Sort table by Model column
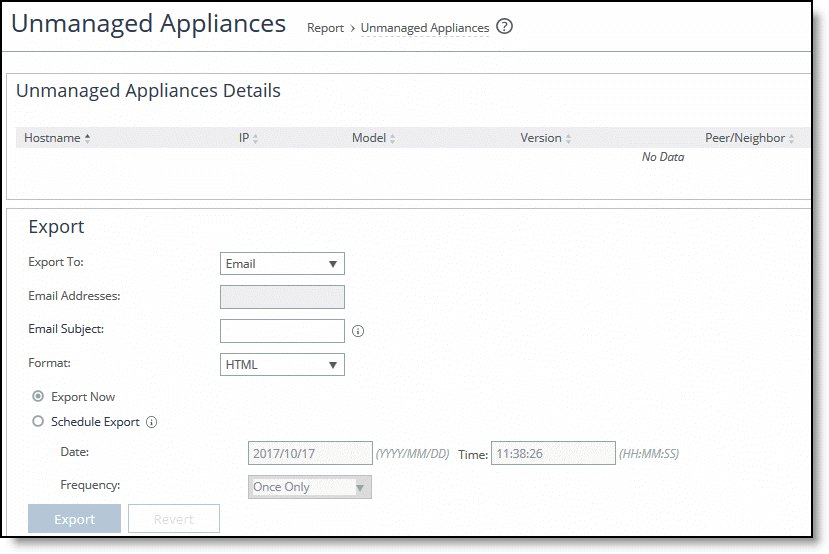The image size is (829, 554). point(373,138)
